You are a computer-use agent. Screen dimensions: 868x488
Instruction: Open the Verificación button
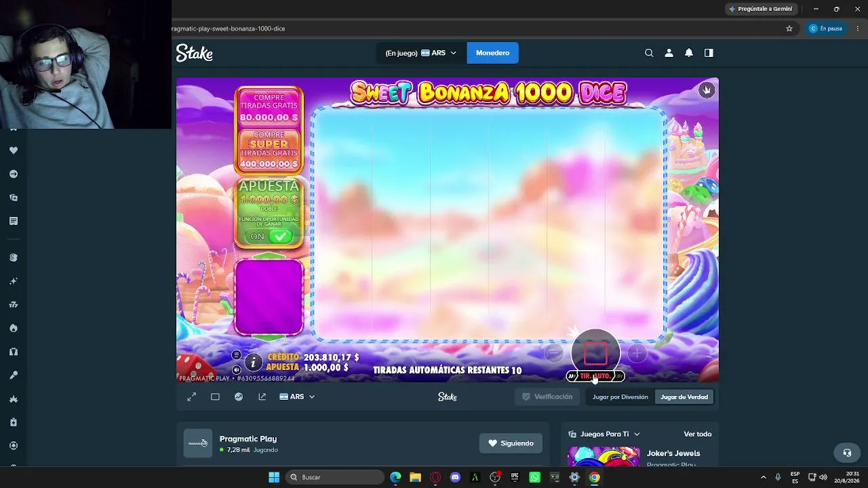(547, 396)
